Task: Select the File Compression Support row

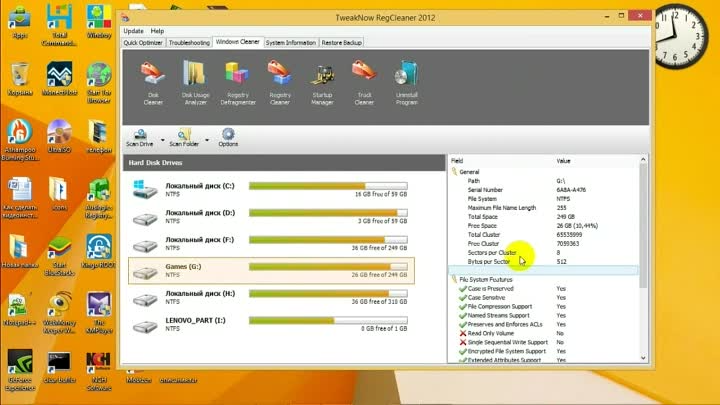Action: [544, 306]
